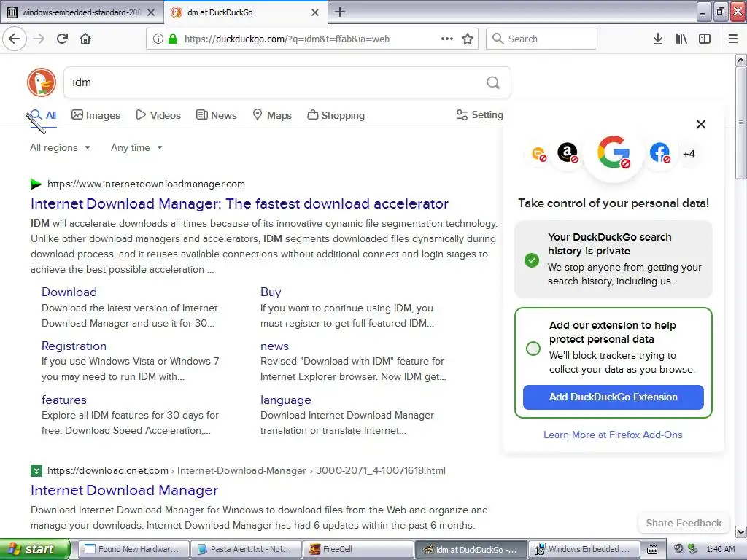The width and height of the screenshot is (747, 560).
Task: Open the news sitelink
Action: tap(274, 346)
